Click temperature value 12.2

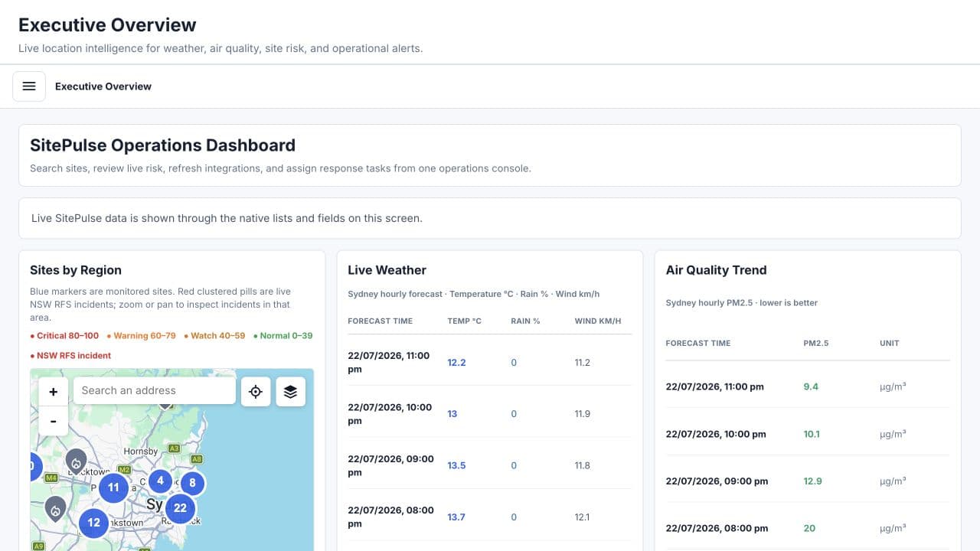(x=456, y=362)
